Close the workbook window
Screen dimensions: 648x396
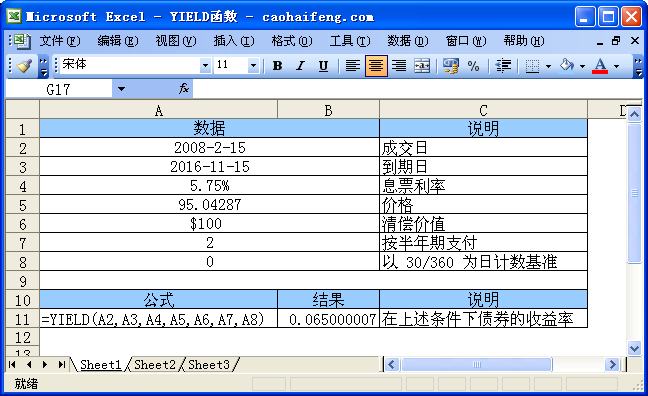pos(635,41)
